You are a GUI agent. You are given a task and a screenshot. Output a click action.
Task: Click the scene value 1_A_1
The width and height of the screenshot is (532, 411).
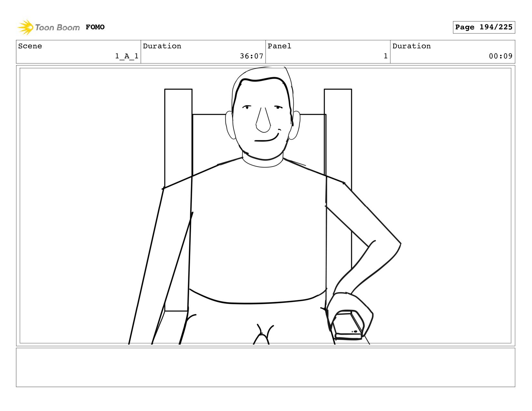click(127, 56)
